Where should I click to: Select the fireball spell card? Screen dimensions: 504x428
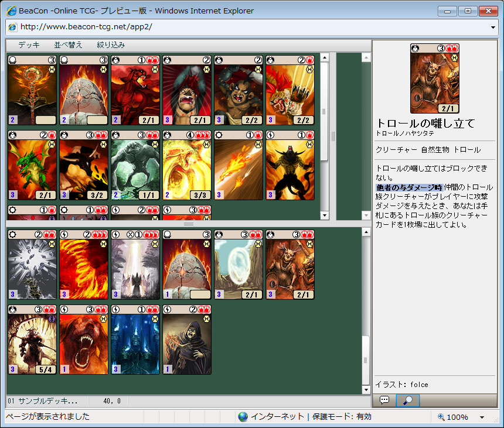pos(239,165)
